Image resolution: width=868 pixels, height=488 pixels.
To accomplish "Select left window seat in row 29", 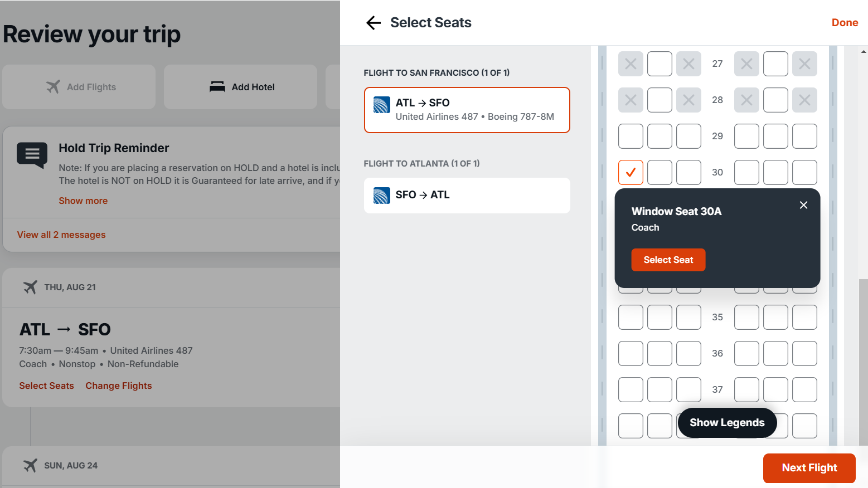I will click(x=631, y=136).
